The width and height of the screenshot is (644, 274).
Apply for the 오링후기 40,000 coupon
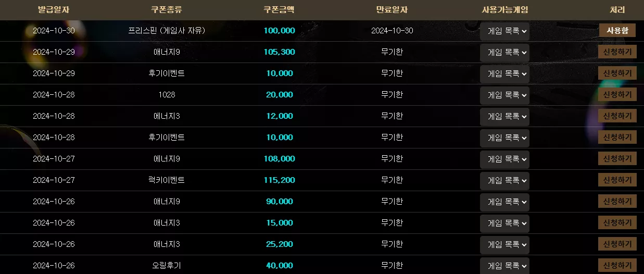617,265
